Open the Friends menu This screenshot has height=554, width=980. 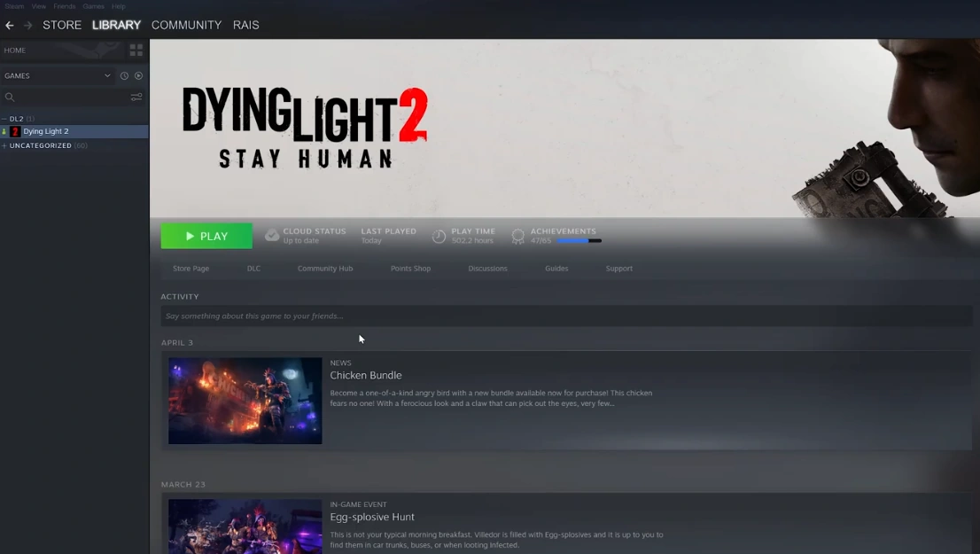click(x=65, y=6)
